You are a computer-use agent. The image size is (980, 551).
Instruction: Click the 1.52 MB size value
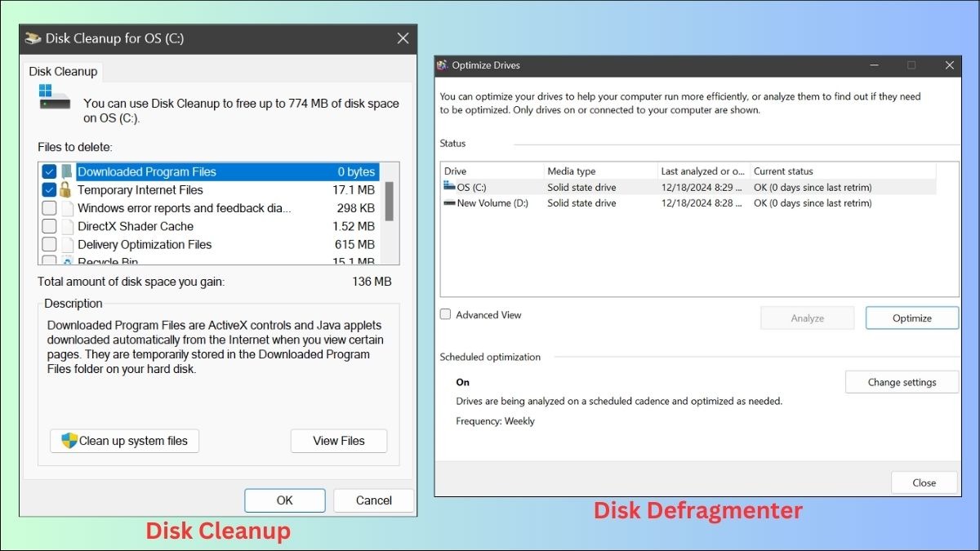pyautogui.click(x=354, y=226)
